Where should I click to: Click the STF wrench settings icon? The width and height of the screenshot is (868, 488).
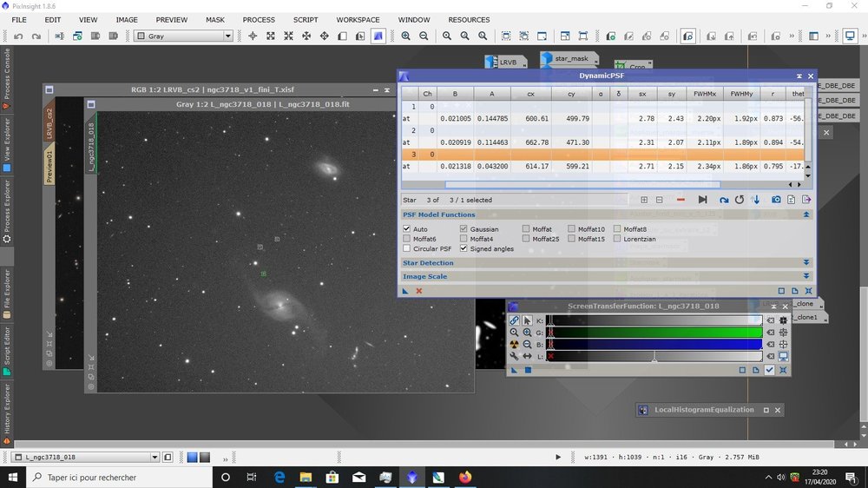click(515, 356)
